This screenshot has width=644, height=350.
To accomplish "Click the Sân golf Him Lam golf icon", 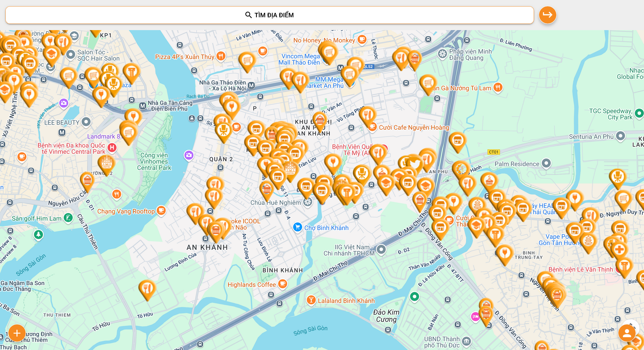I will pos(68,218).
